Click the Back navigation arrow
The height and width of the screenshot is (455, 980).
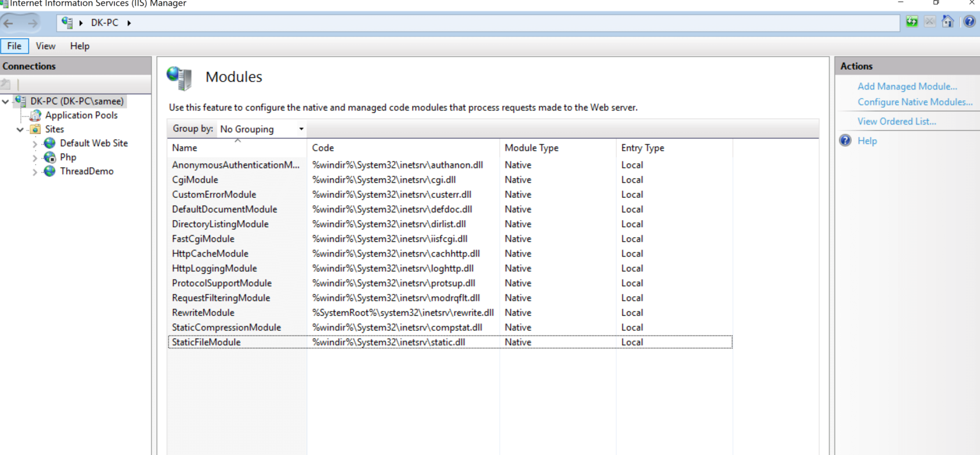9,24
